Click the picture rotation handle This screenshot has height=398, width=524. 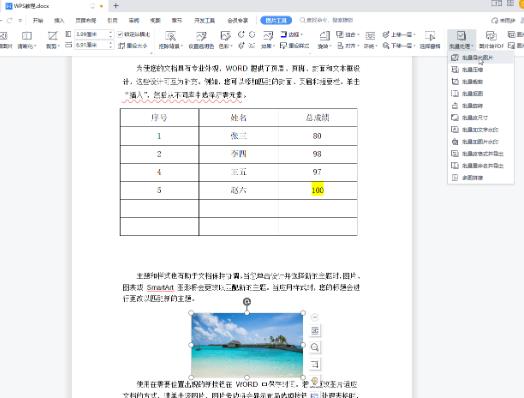247,302
